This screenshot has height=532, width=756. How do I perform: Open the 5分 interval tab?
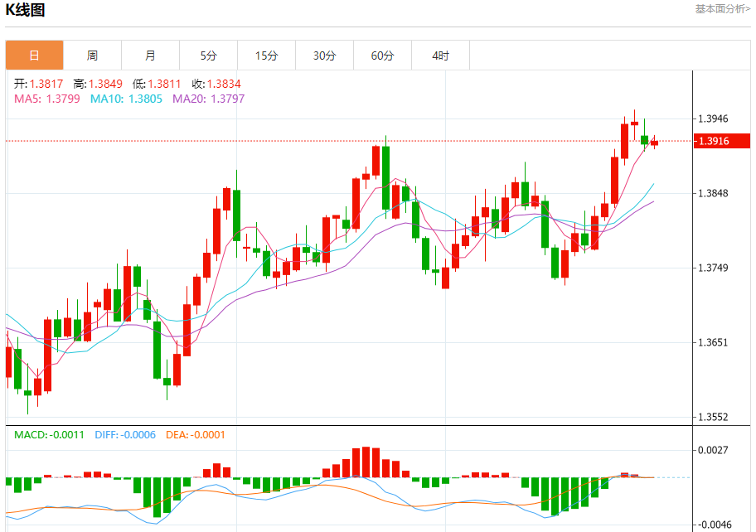(x=208, y=56)
